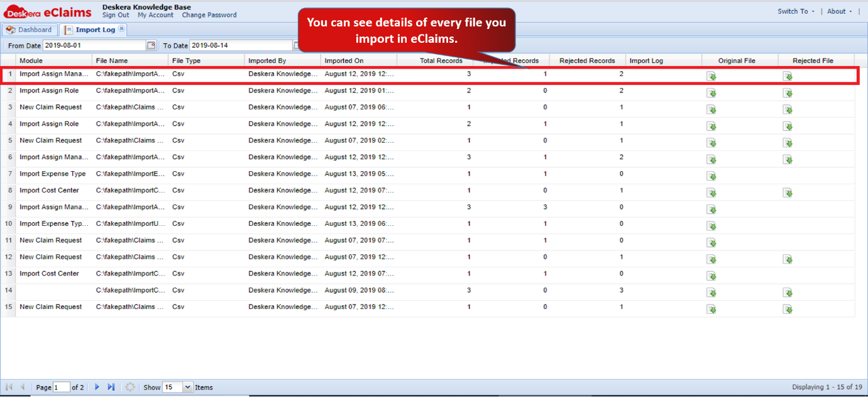
Task: Go to the next page of import logs
Action: [97, 387]
